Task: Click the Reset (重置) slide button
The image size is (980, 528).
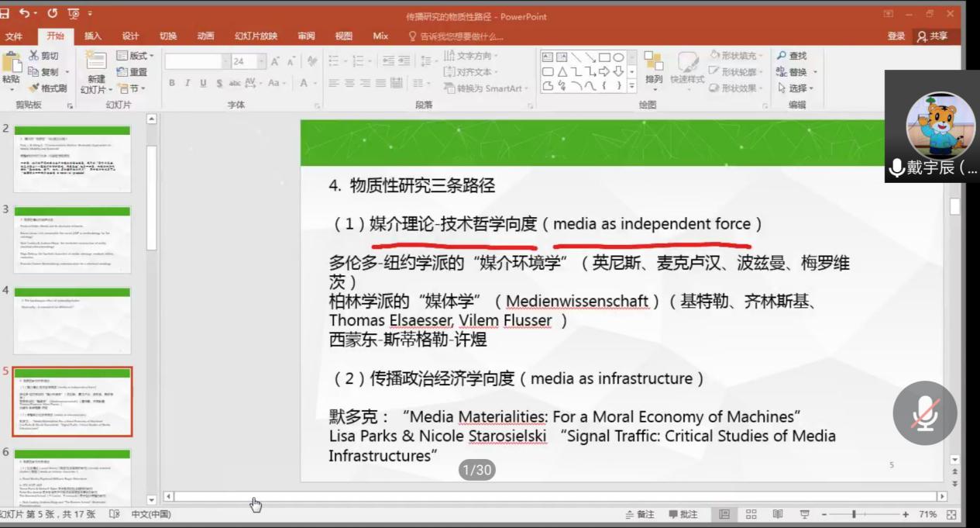Action: pos(132,72)
